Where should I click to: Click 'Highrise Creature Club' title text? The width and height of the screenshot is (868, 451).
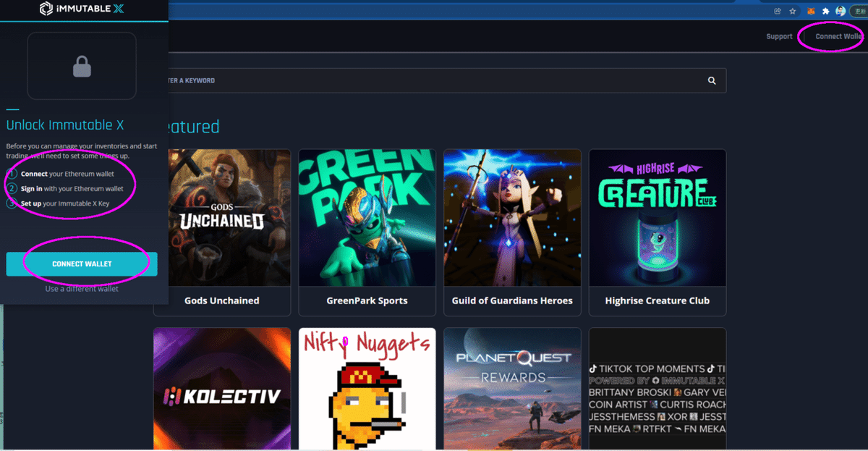[x=658, y=300]
